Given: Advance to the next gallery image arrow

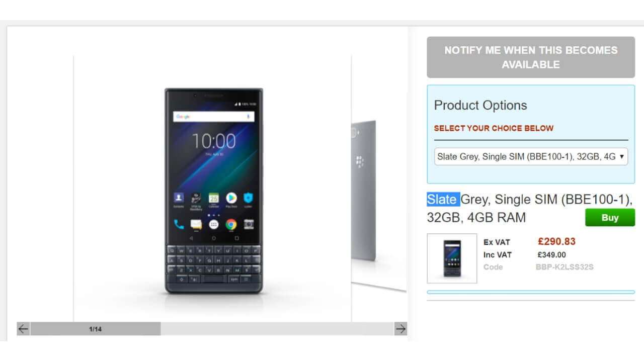Looking at the screenshot, I should [400, 329].
